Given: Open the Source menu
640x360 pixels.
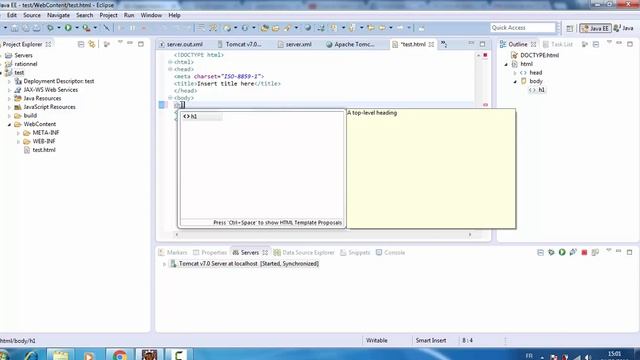Looking at the screenshot, I should 31,15.
